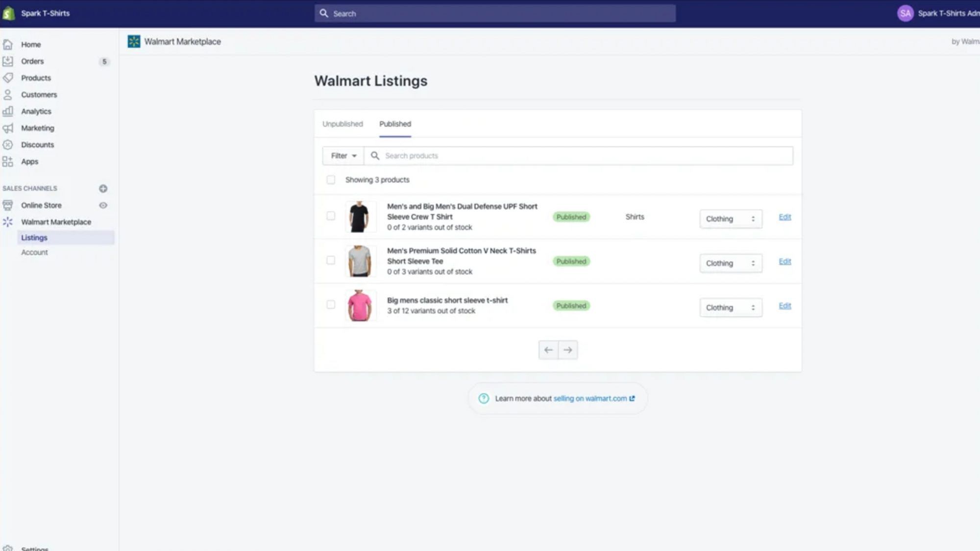Check the Premium Solid Cotton V Neck row
This screenshot has width=980, height=551.
[331, 260]
